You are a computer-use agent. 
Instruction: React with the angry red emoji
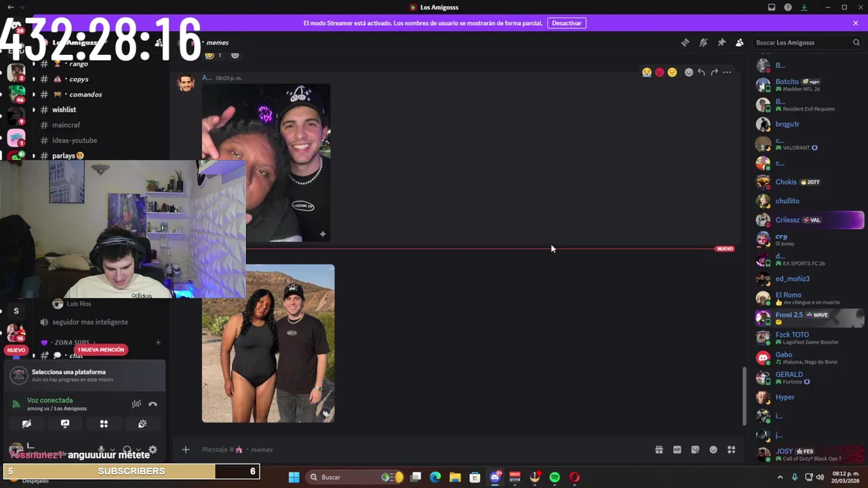(x=659, y=72)
